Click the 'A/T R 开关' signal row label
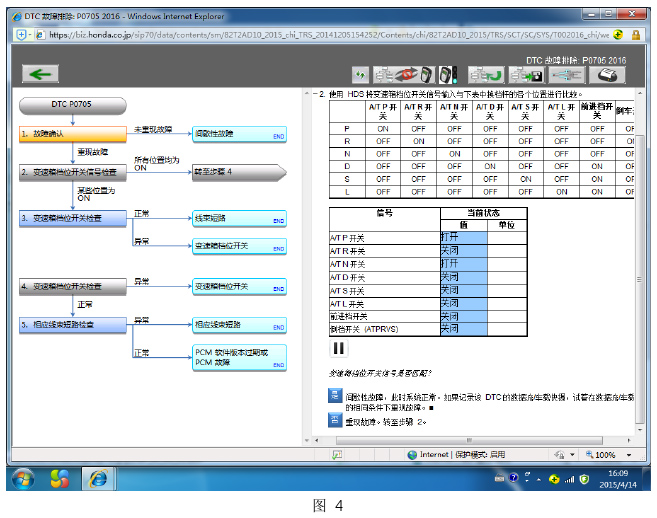 pyautogui.click(x=347, y=251)
